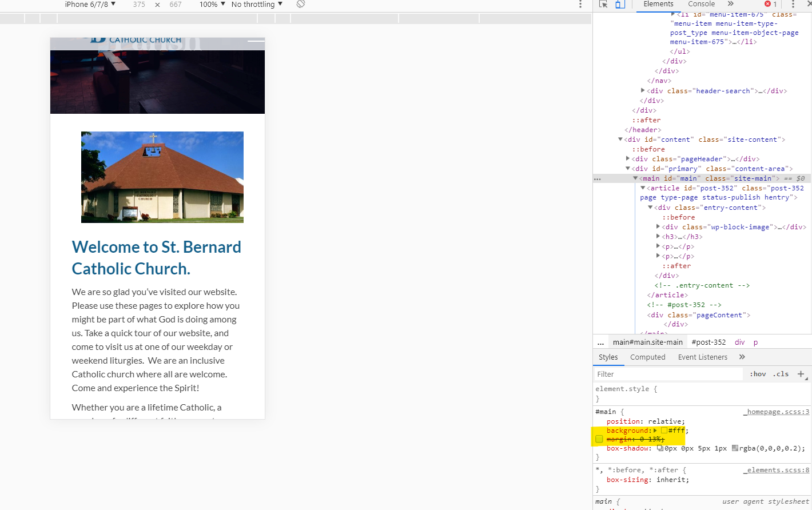The height and width of the screenshot is (510, 812).
Task: Toggle the device toolbar icon
Action: (x=620, y=4)
